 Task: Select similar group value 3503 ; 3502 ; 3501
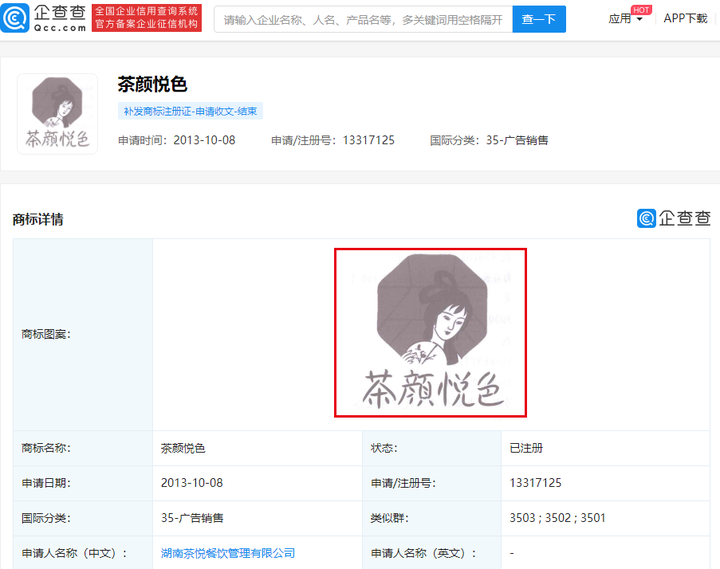point(557,518)
